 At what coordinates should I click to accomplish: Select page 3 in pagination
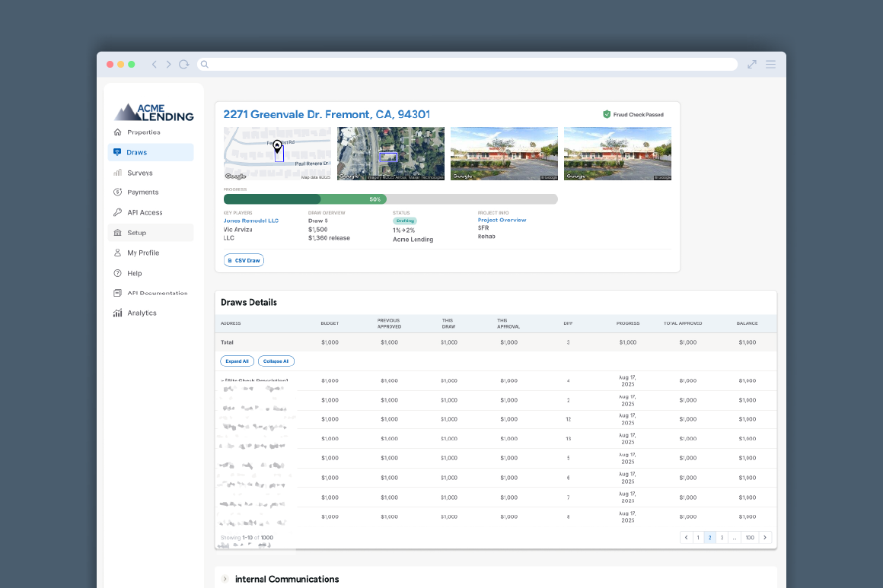(722, 537)
